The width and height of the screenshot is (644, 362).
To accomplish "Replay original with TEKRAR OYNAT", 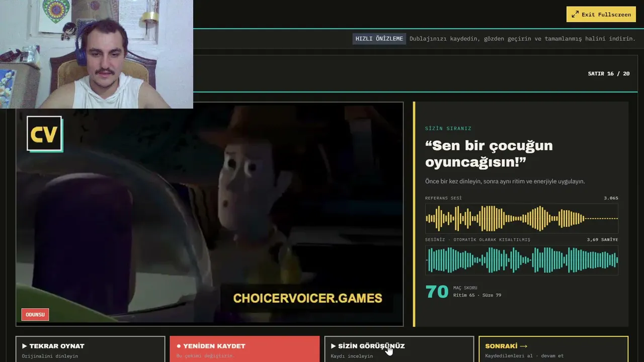I will click(x=91, y=349).
